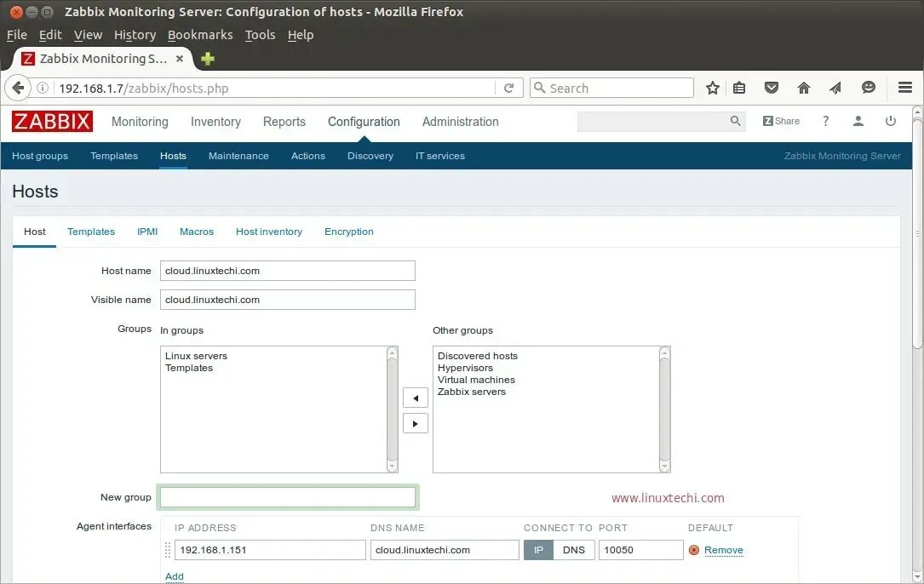Move group left with arrow button
This screenshot has width=924, height=584.
tap(416, 398)
